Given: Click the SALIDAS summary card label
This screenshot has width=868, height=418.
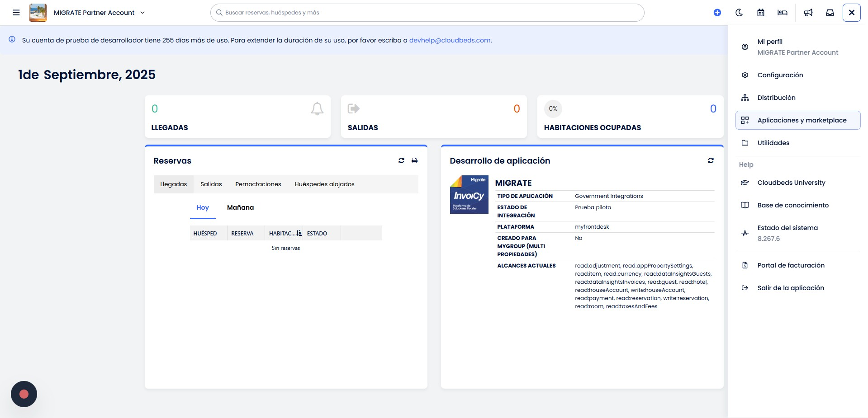Looking at the screenshot, I should click(x=363, y=128).
